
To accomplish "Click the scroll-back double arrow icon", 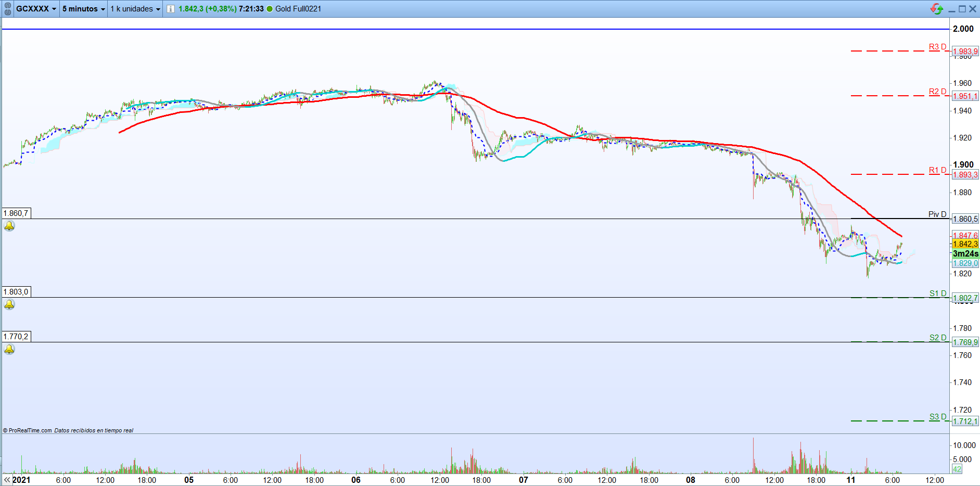I will pos(7,480).
